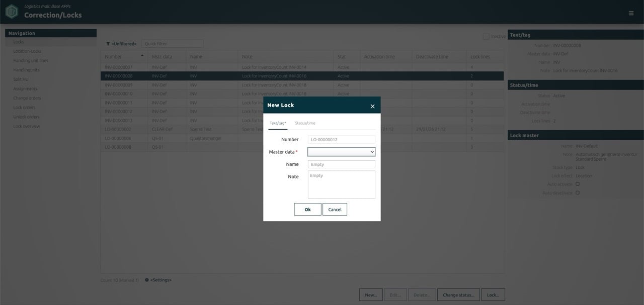The height and width of the screenshot is (305, 644).
Task: Sort by the Name column header
Action: point(212,57)
